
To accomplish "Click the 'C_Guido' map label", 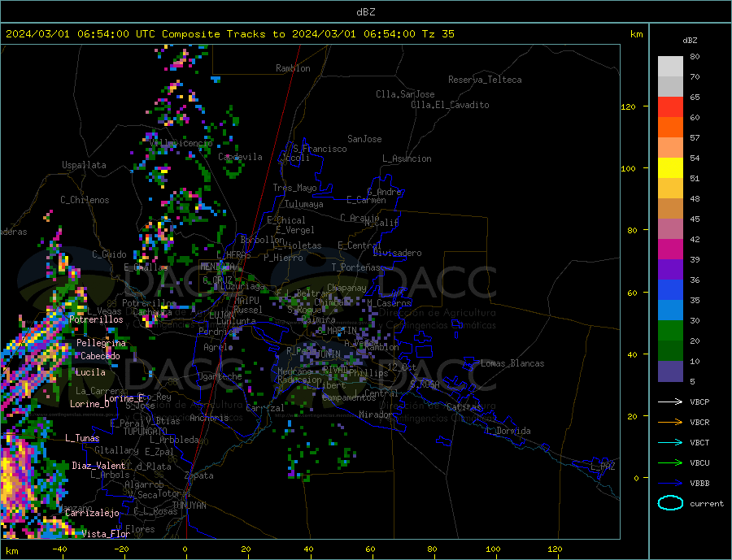I will 109,254.
